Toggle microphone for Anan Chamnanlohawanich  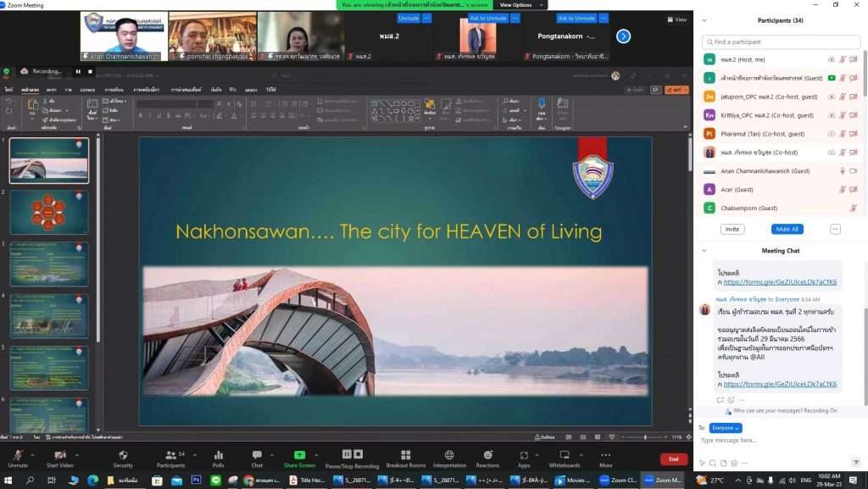point(842,171)
